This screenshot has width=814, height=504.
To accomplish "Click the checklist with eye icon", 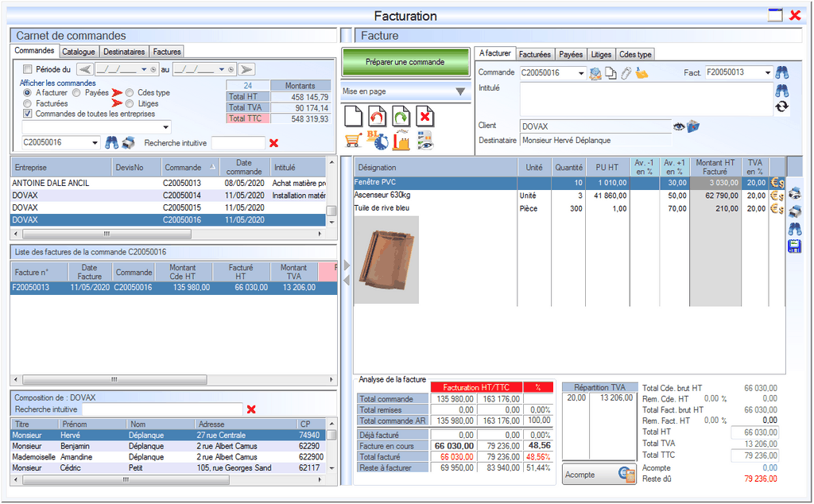I will click(425, 141).
